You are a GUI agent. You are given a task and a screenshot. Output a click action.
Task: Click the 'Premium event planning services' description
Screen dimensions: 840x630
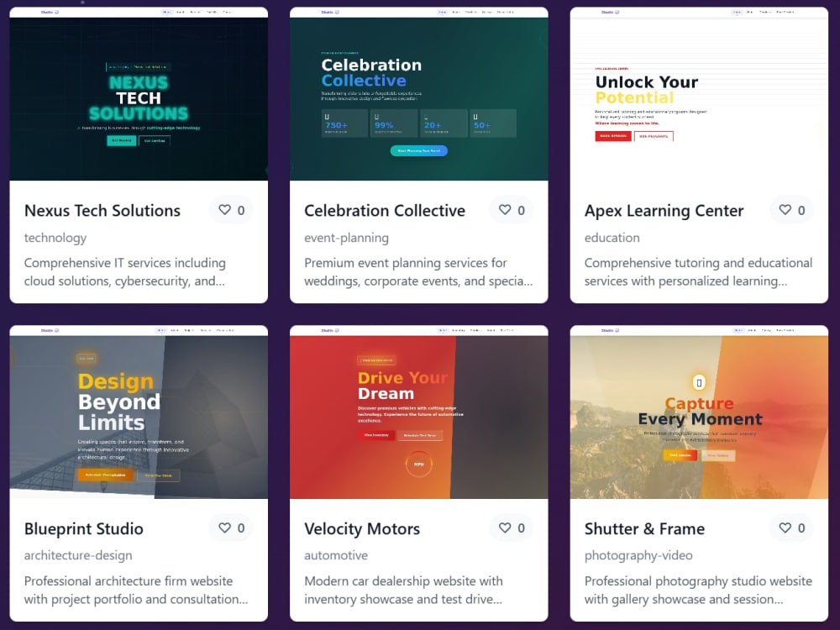418,272
